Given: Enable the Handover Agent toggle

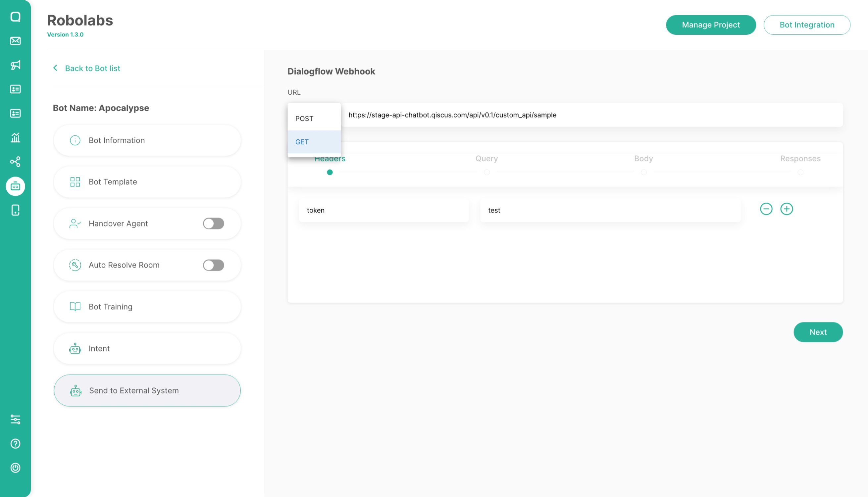Looking at the screenshot, I should [213, 224].
